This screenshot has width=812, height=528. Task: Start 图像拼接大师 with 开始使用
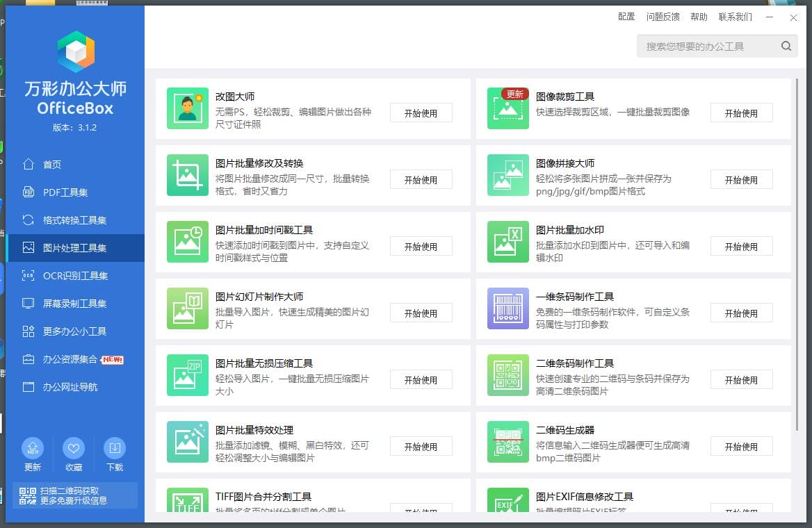tap(742, 180)
